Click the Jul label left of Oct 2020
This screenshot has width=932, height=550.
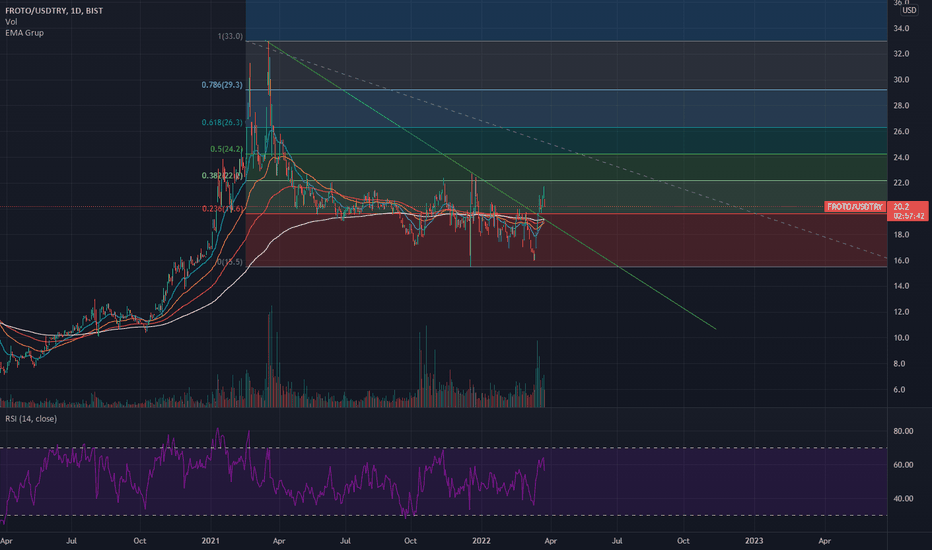click(x=71, y=541)
